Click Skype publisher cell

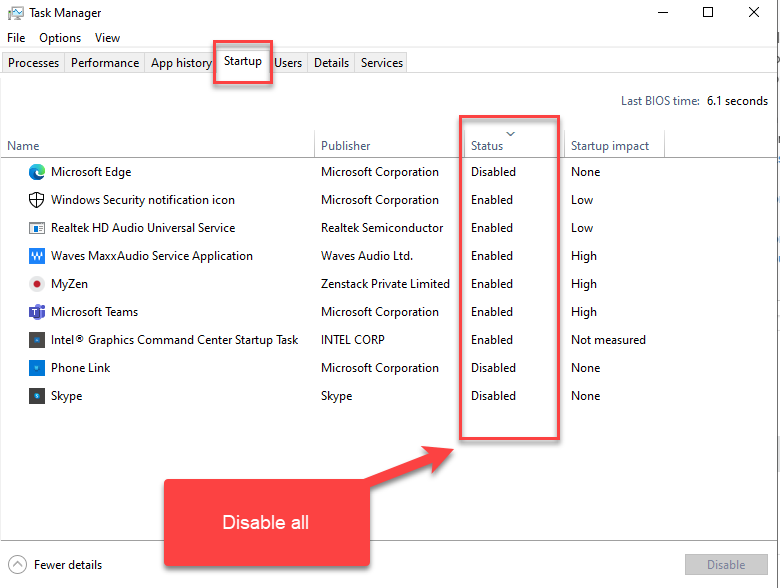click(x=336, y=396)
